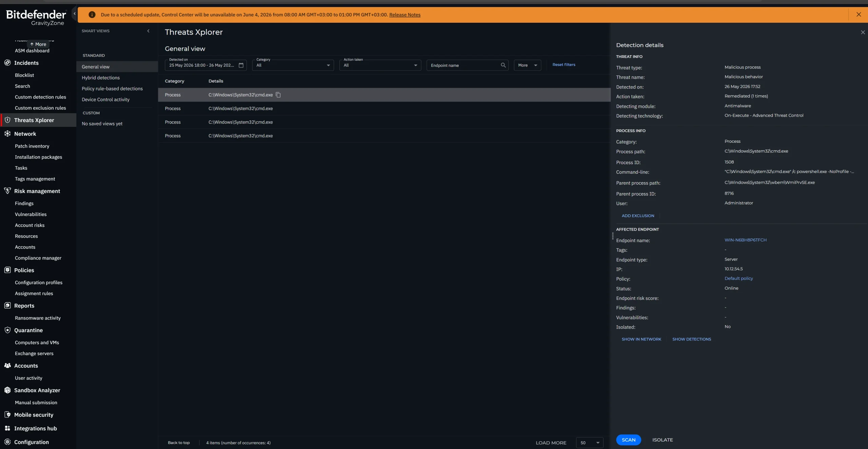Open endpoint WIN-N6BH8P6TFCH link
The height and width of the screenshot is (449, 868).
(x=746, y=240)
